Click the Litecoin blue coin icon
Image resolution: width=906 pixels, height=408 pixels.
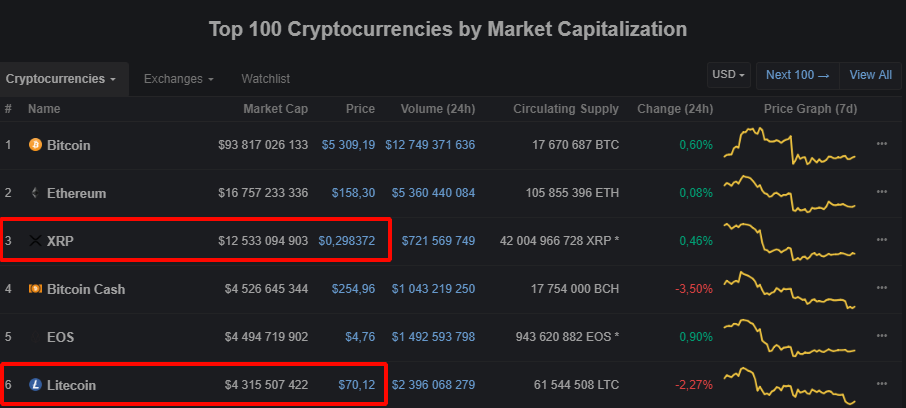pos(35,385)
